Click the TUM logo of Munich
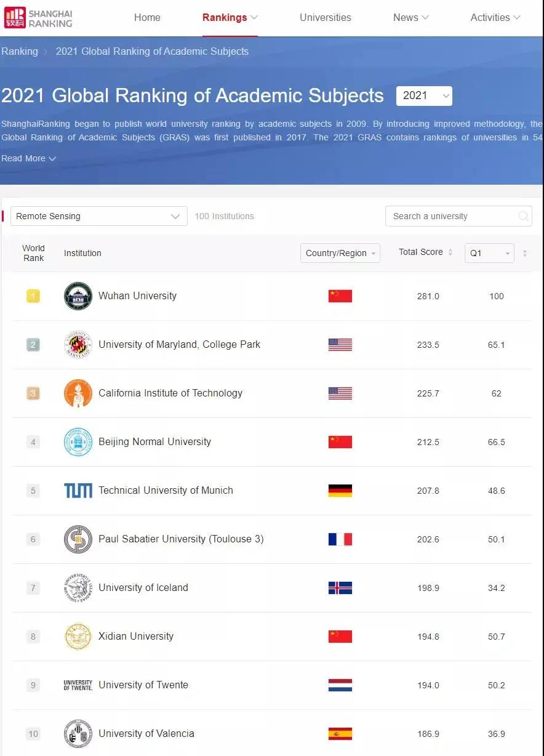 (78, 491)
